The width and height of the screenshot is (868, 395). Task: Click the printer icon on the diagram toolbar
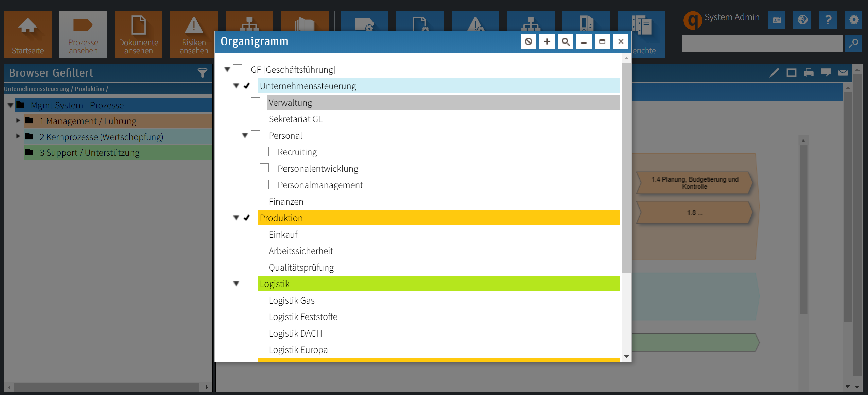click(x=809, y=72)
